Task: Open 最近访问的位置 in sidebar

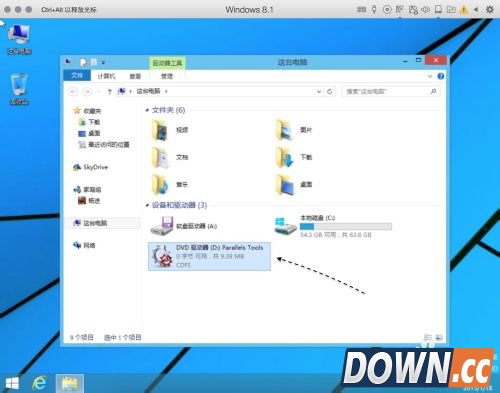Action: [104, 145]
